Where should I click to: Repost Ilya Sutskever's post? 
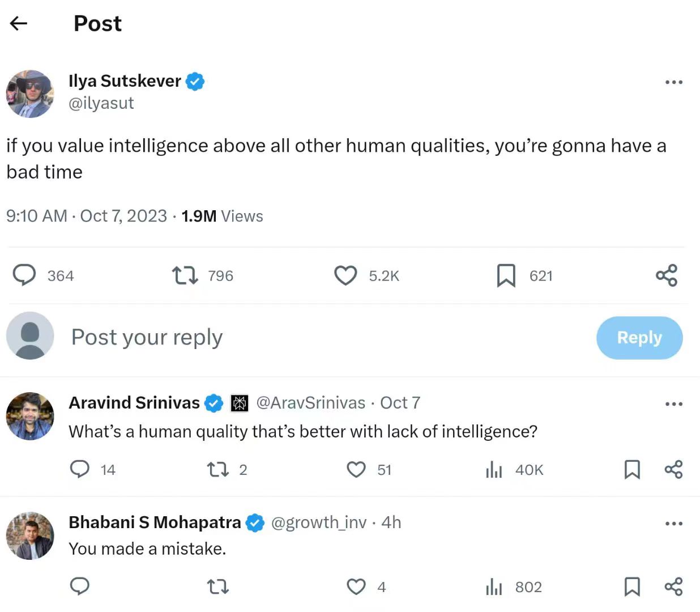tap(185, 275)
